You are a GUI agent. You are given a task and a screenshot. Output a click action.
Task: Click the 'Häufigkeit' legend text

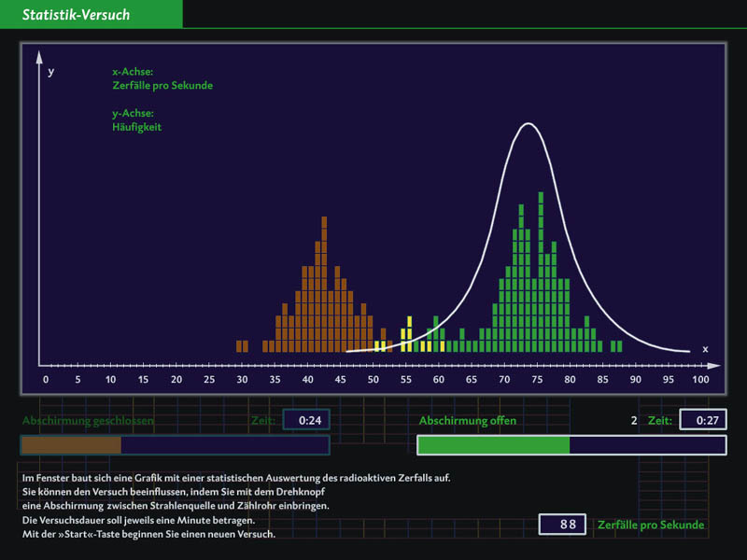coord(136,127)
